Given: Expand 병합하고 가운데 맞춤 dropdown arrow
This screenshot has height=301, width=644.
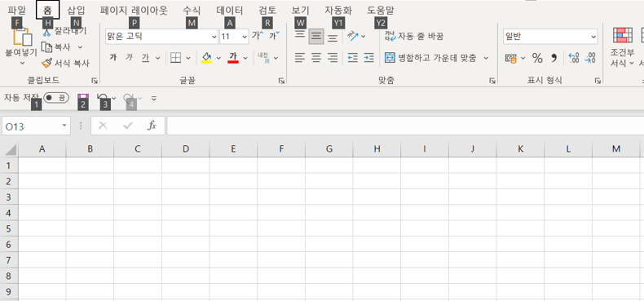Looking at the screenshot, I should [486, 58].
